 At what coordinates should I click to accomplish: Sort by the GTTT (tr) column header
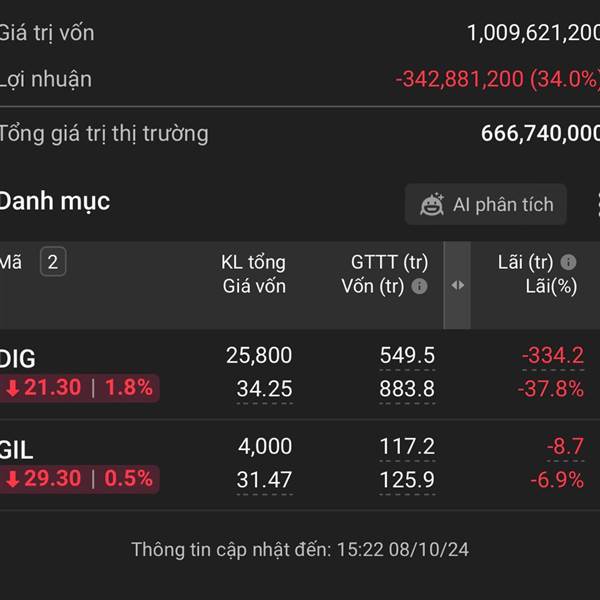390,262
